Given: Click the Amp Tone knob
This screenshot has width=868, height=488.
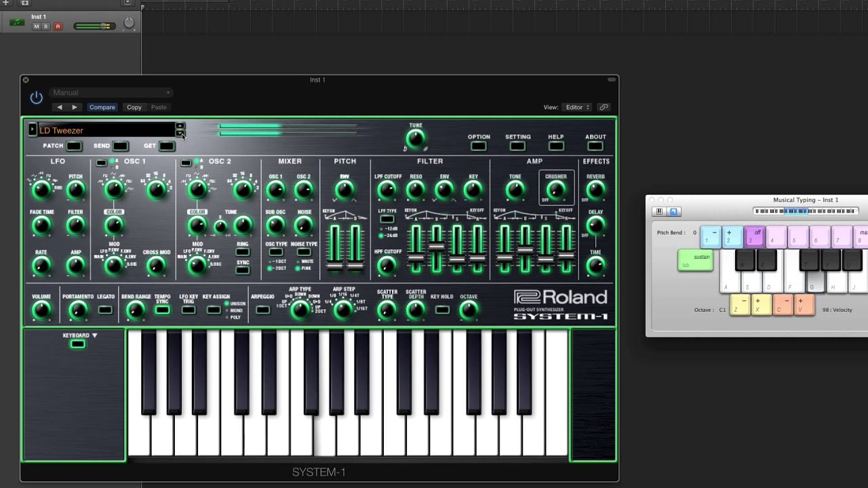Looking at the screenshot, I should point(515,190).
